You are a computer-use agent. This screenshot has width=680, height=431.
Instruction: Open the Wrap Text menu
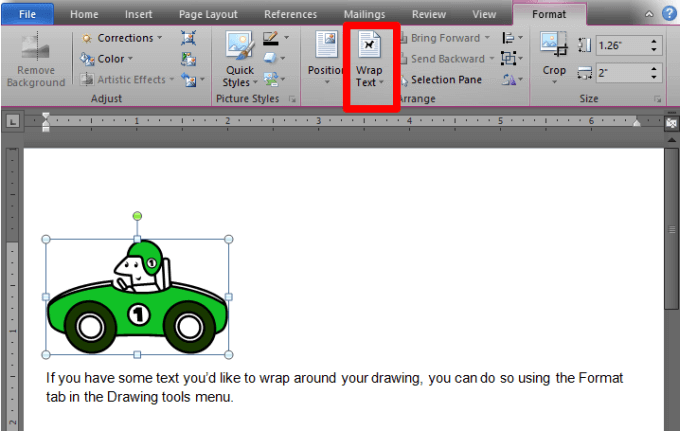tap(369, 60)
